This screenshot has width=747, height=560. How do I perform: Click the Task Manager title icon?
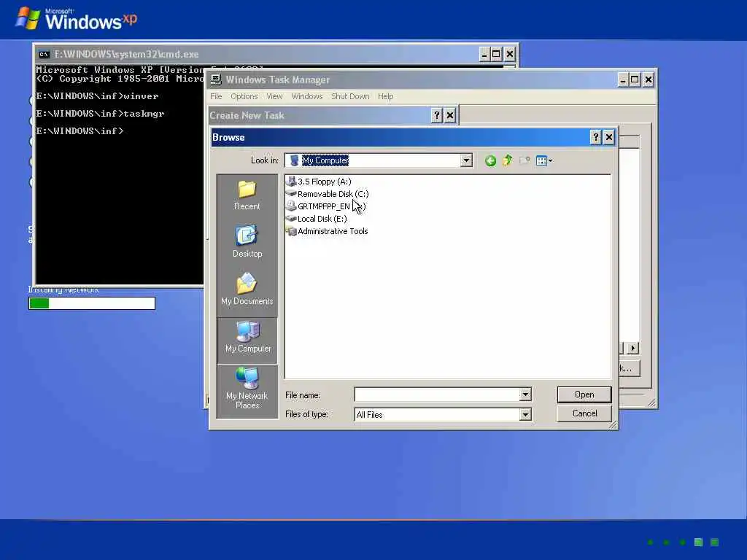pos(216,79)
